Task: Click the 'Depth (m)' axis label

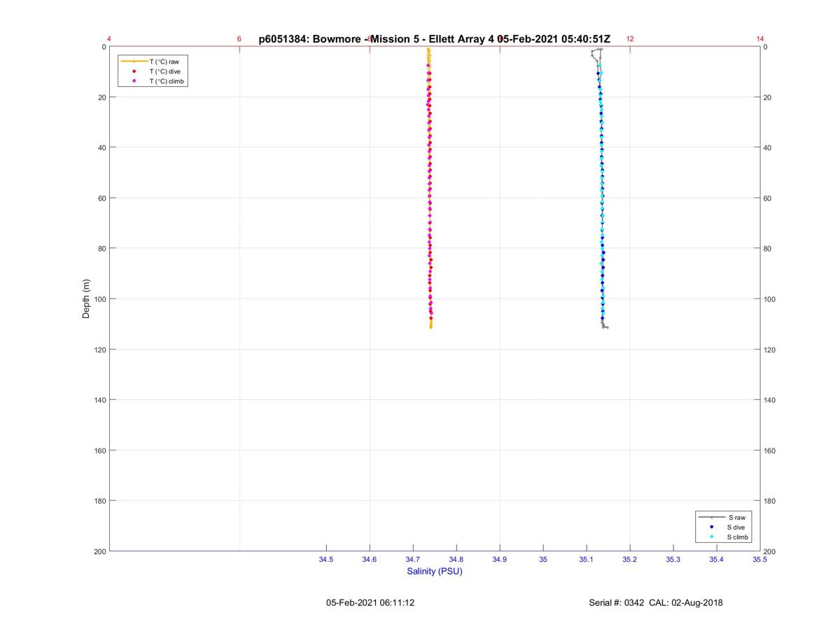Action: [x=86, y=299]
